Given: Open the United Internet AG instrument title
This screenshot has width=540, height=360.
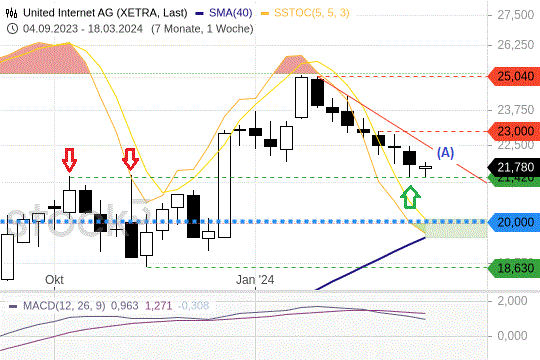Looking at the screenshot, I should (x=105, y=13).
